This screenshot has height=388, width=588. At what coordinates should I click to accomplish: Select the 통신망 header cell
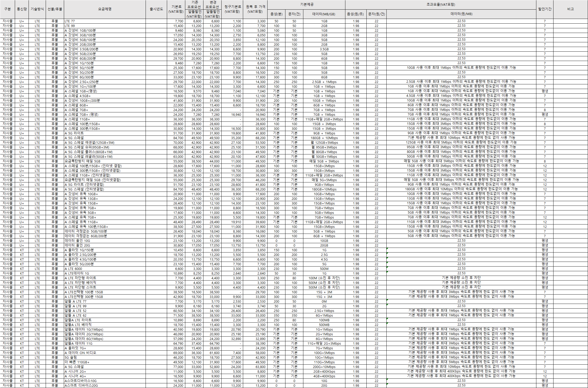click(x=22, y=9)
